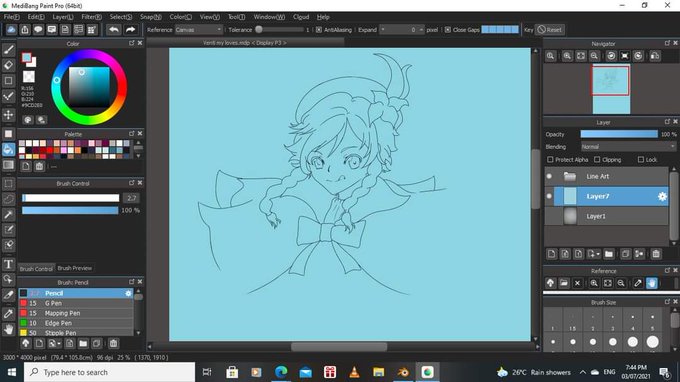Click foreground color swatch
The image size is (680, 382).
coord(26,57)
